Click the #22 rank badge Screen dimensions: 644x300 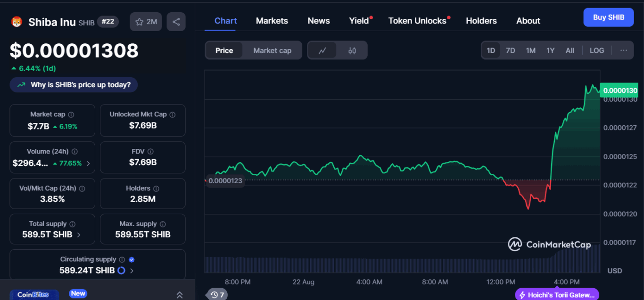point(108,22)
